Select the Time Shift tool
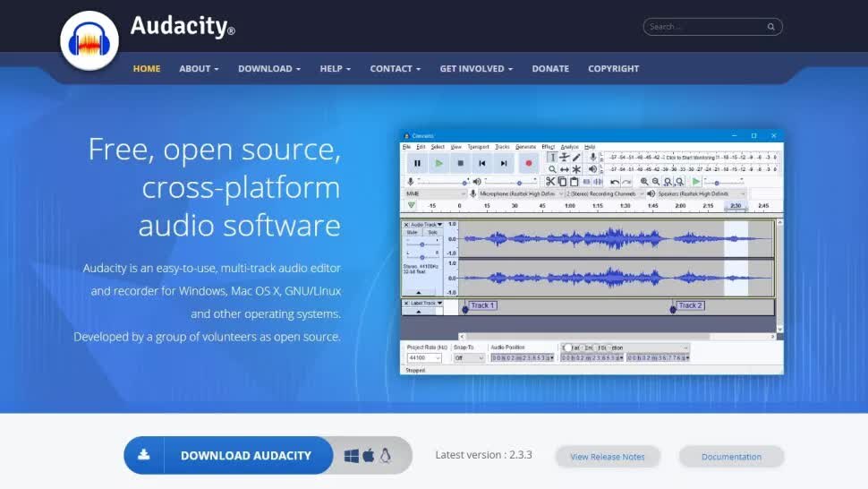 (x=564, y=169)
